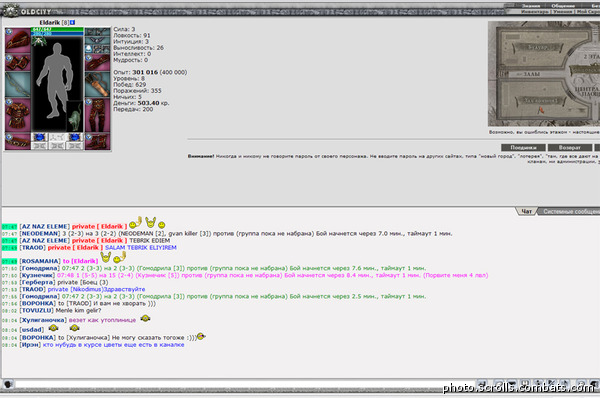Click the Ловкость: 91 stat
This screenshot has height=398, width=600.
coord(132,35)
